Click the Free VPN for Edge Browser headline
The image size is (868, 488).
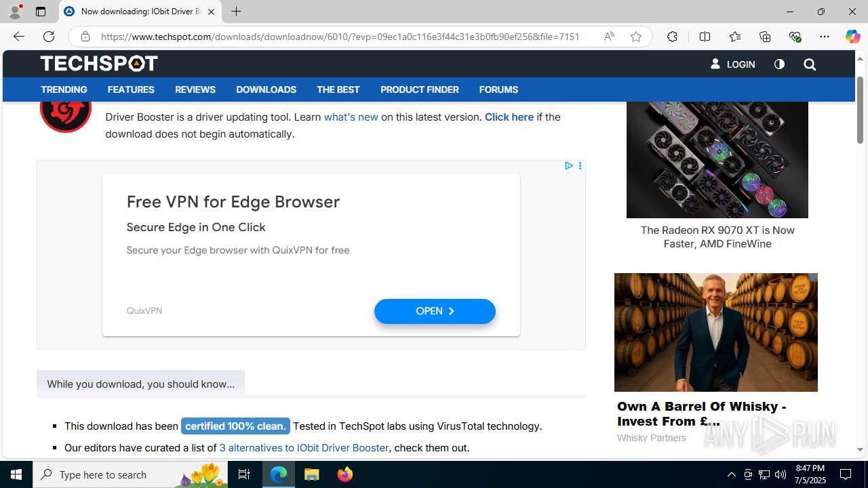tap(233, 202)
